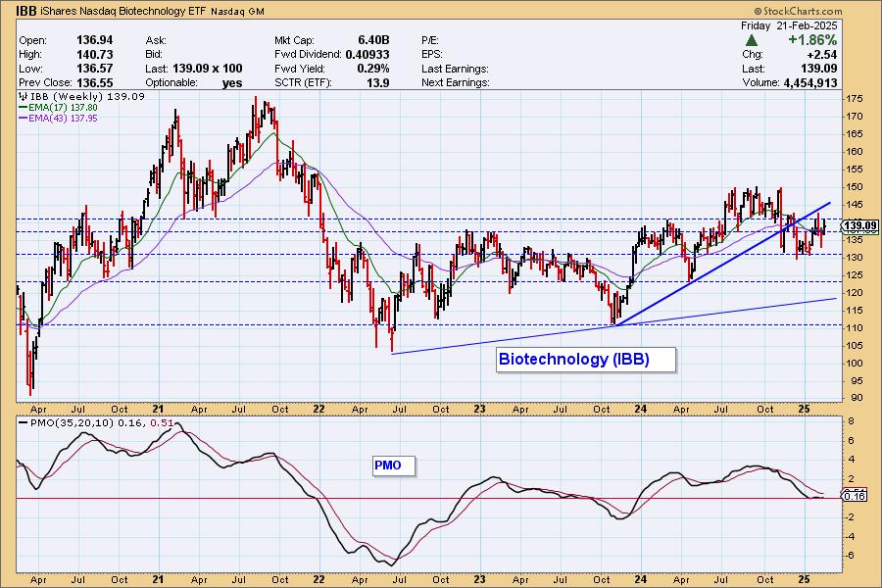
Task: Click the green EMA(17) legend line marker
Action: tap(24, 108)
